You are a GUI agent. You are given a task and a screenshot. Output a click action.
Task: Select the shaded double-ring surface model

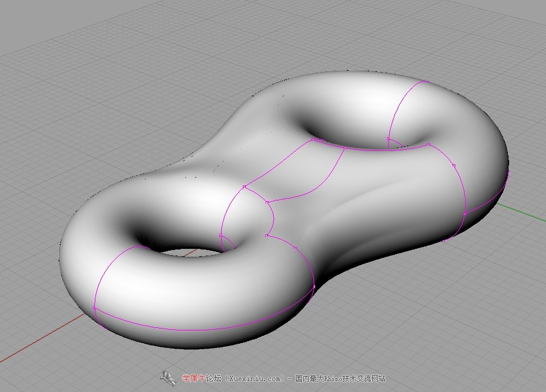284,209
